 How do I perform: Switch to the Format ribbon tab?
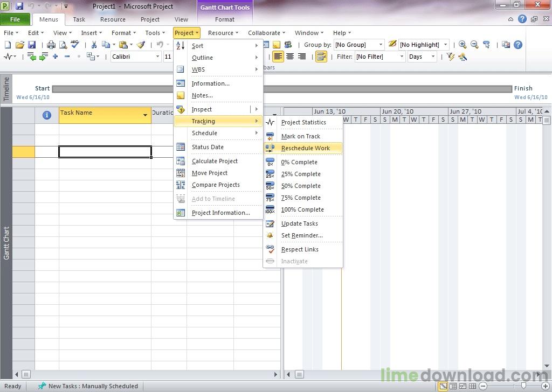(225, 19)
